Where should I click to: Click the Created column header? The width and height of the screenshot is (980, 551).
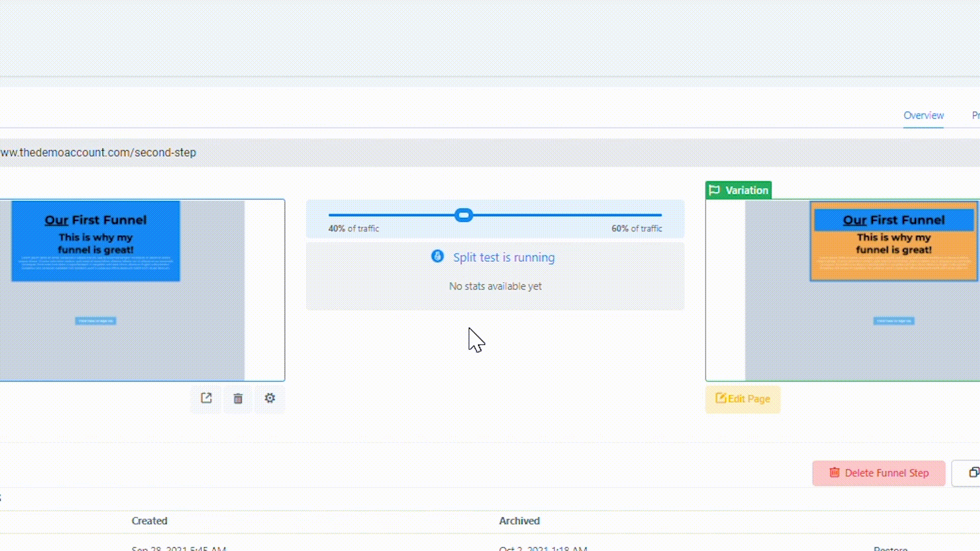149,521
